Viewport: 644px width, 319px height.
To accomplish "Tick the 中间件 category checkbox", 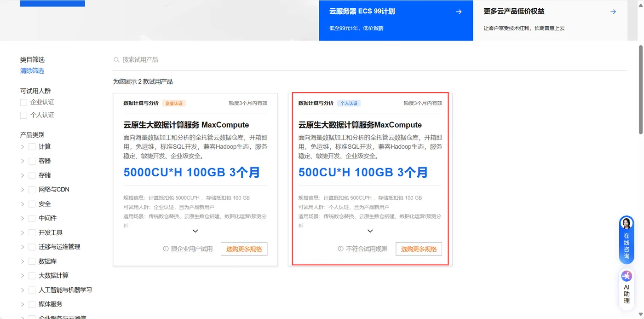I will point(32,218).
